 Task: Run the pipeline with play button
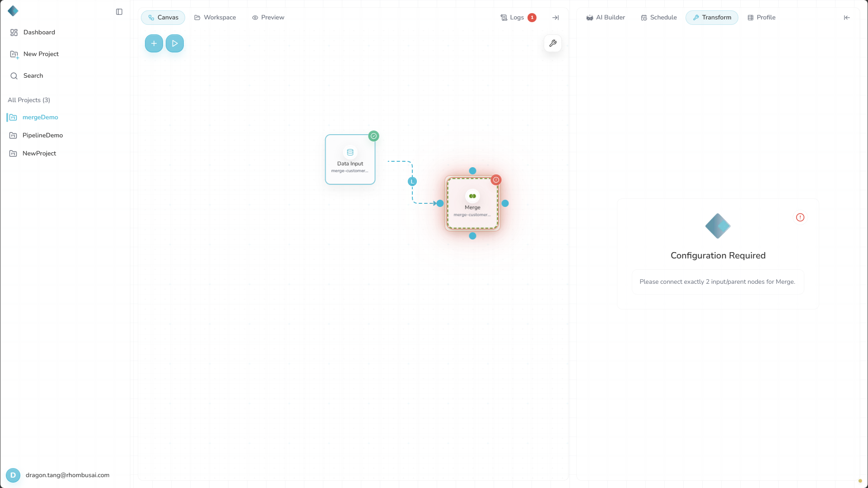175,43
